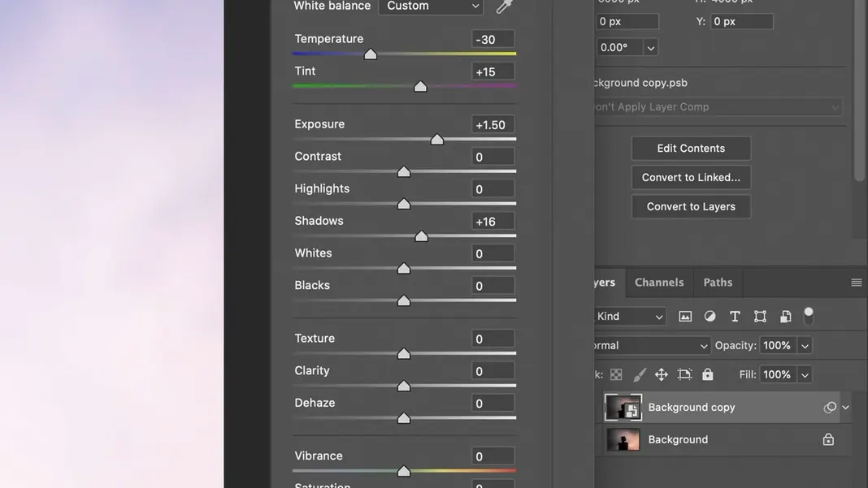
Task: Click the Contrast slider handle
Action: tap(404, 171)
